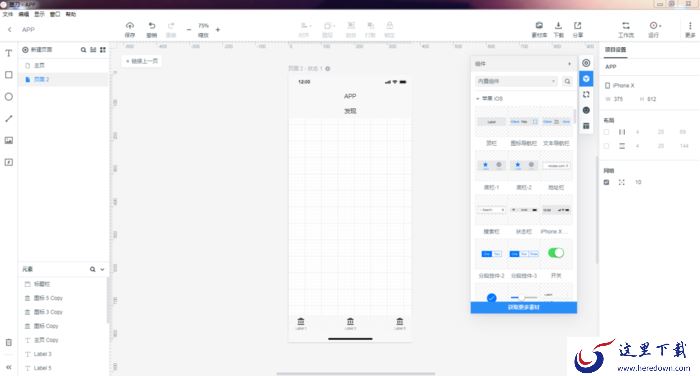Search elements with magnifier in 元素 panel
This screenshot has height=376, width=700.
coord(92,269)
